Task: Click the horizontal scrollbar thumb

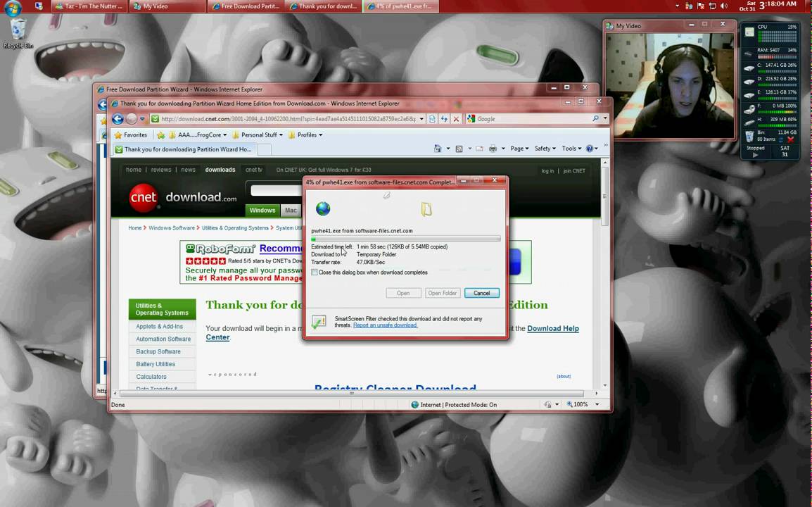Action: [x=352, y=393]
